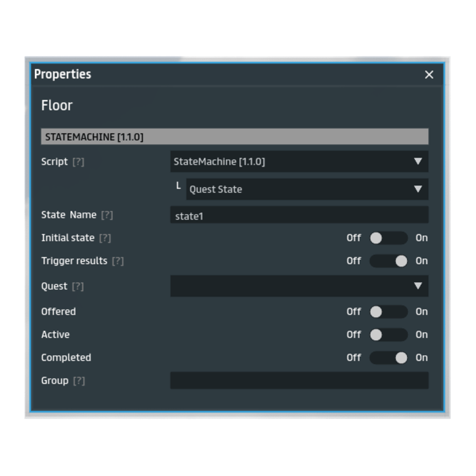Image resolution: width=476 pixels, height=476 pixels.
Task: Click the help icon next to Script
Action: [x=78, y=162]
